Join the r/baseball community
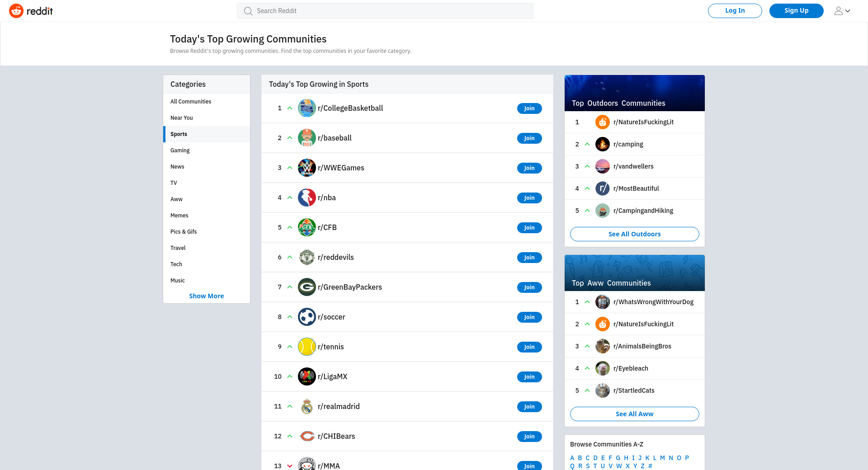 (x=529, y=138)
